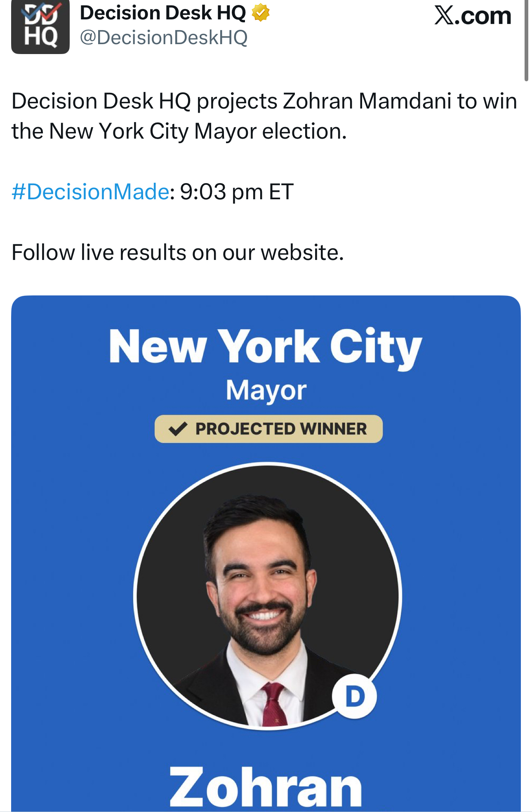Click the 'New York City' heading
This screenshot has width=532, height=812.
(x=266, y=347)
